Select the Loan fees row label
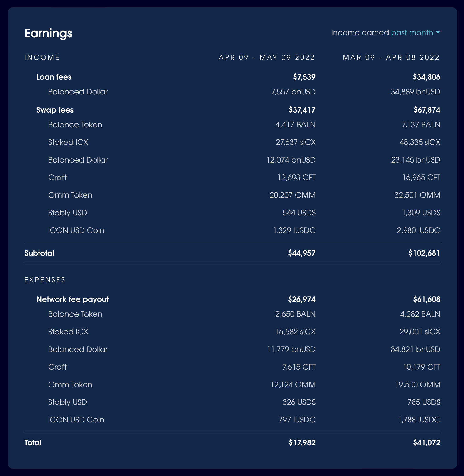 point(54,77)
